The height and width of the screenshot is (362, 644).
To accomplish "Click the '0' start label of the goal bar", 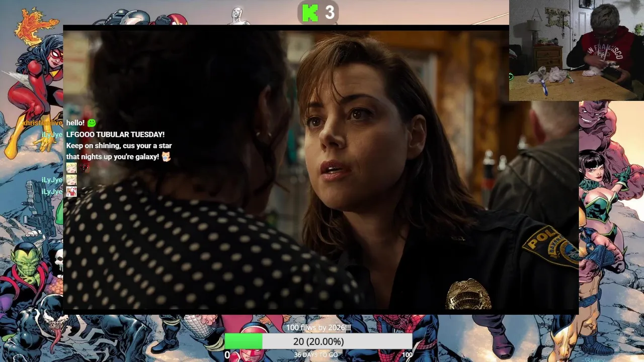I will tap(227, 355).
